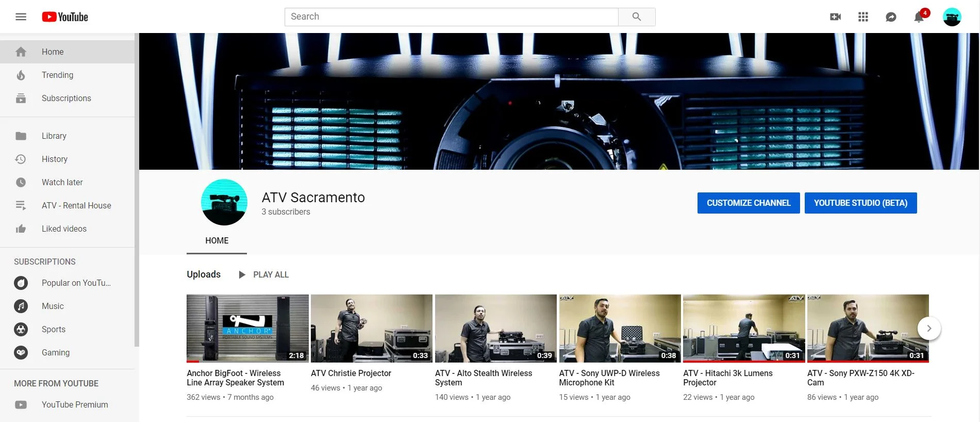Click the sidebar vertical scrollbar
This screenshot has width=980, height=422.
(x=137, y=190)
